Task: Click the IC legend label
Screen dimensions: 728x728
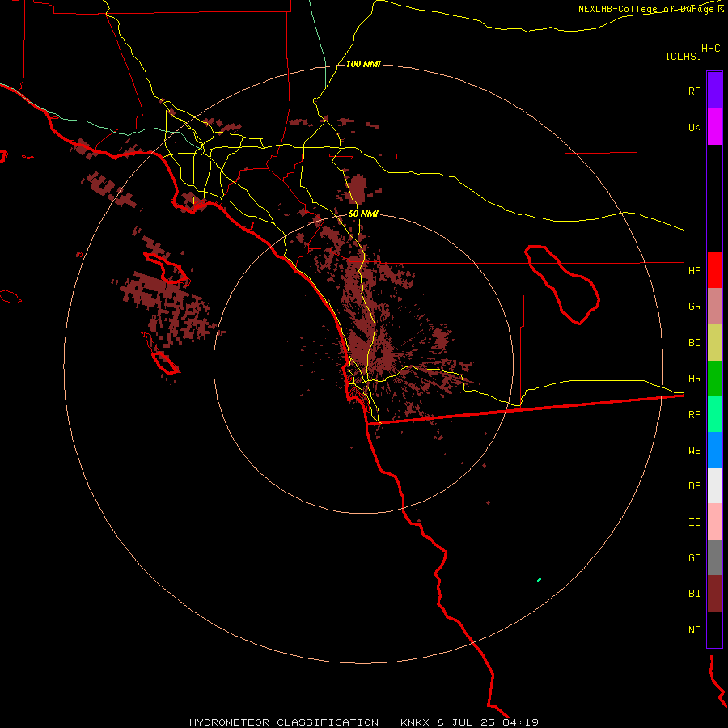Action: pos(694,523)
